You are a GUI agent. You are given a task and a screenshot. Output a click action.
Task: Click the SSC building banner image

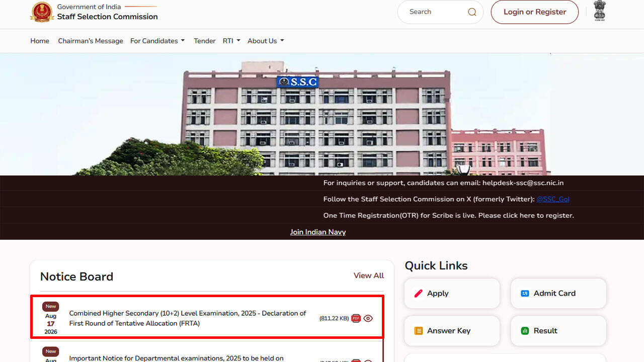point(322,114)
